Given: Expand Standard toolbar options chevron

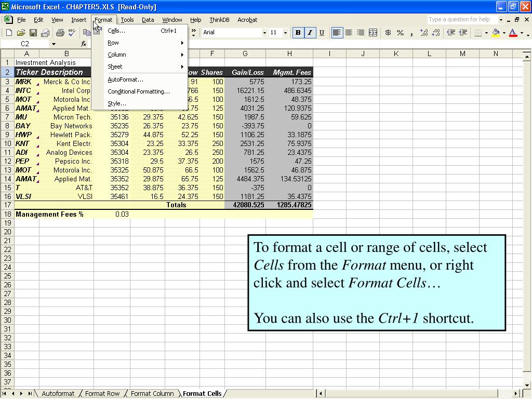Looking at the screenshot, I should 193,33.
